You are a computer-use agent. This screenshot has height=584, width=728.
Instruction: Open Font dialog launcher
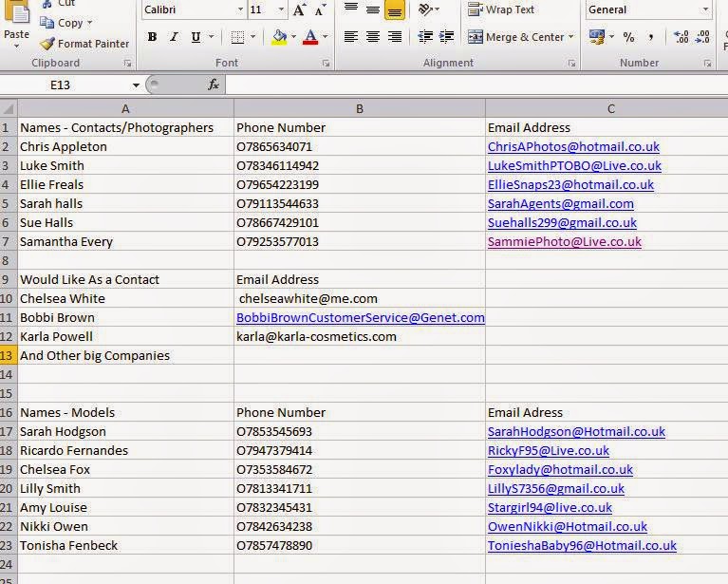point(326,64)
